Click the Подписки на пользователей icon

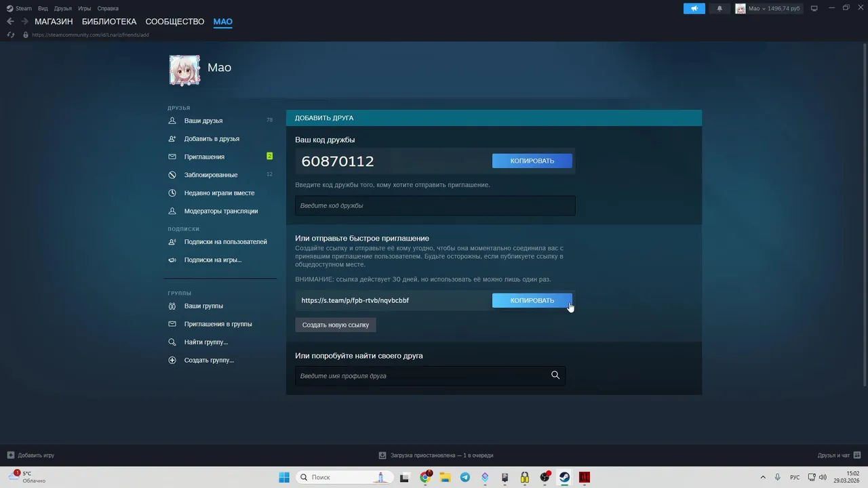(172, 242)
